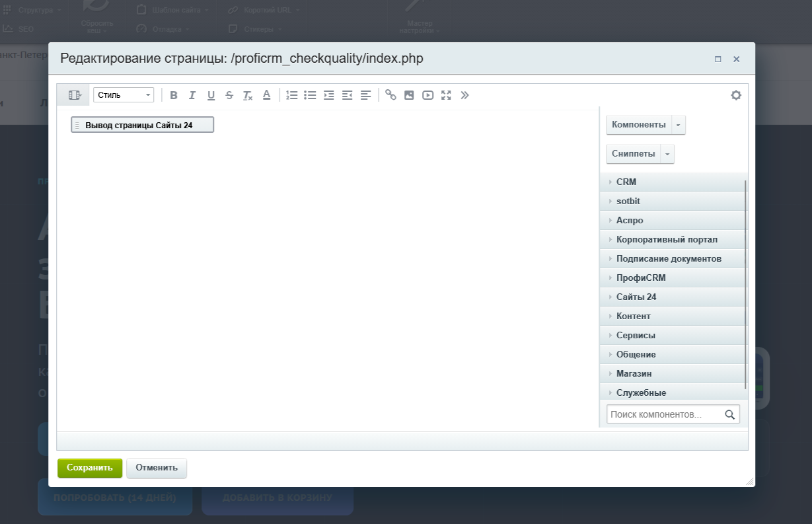Click ДОБАВИТЬ В КОРЗИНУ button in background page
The height and width of the screenshot is (524, 812).
pos(277,497)
